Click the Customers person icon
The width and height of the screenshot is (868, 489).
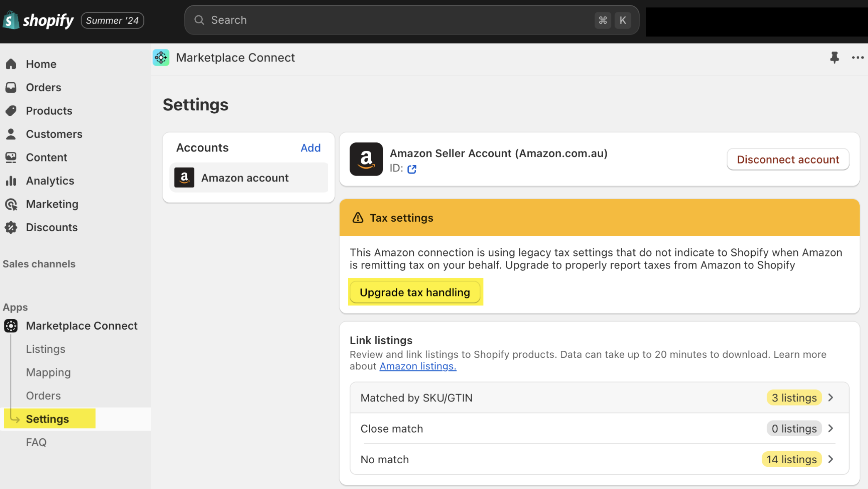11,134
